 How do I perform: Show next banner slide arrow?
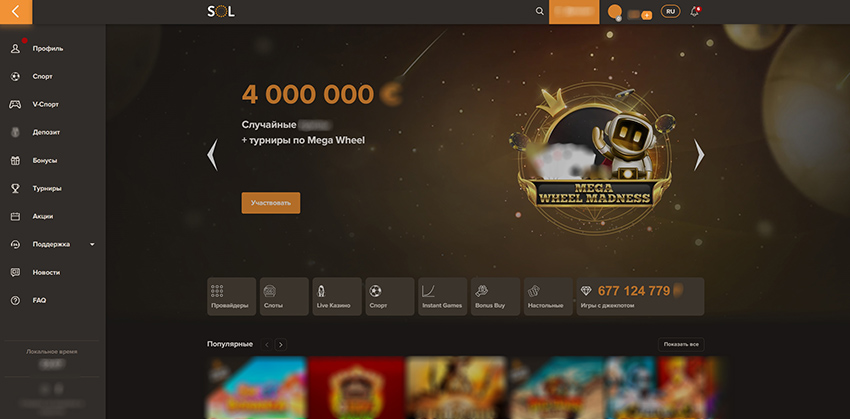[x=699, y=155]
